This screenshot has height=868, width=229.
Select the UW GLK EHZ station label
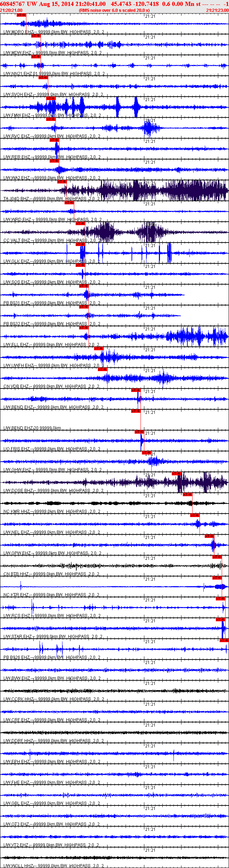[x=52, y=261]
